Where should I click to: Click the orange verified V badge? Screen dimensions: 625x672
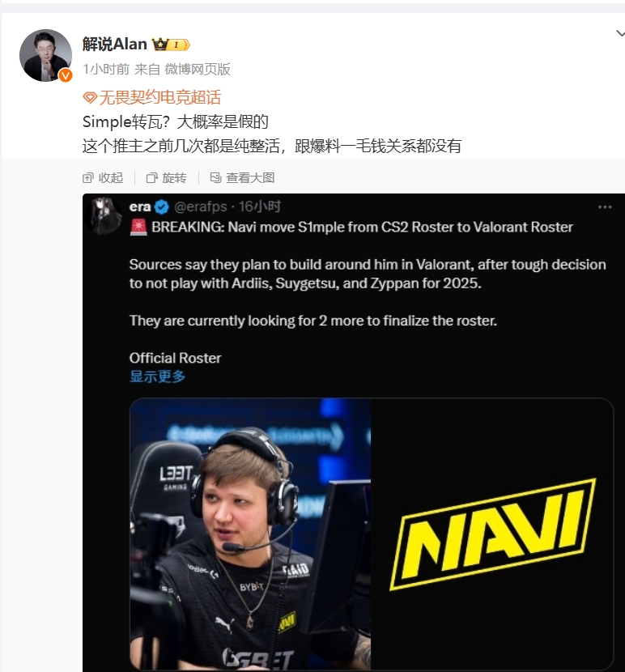tap(65, 75)
